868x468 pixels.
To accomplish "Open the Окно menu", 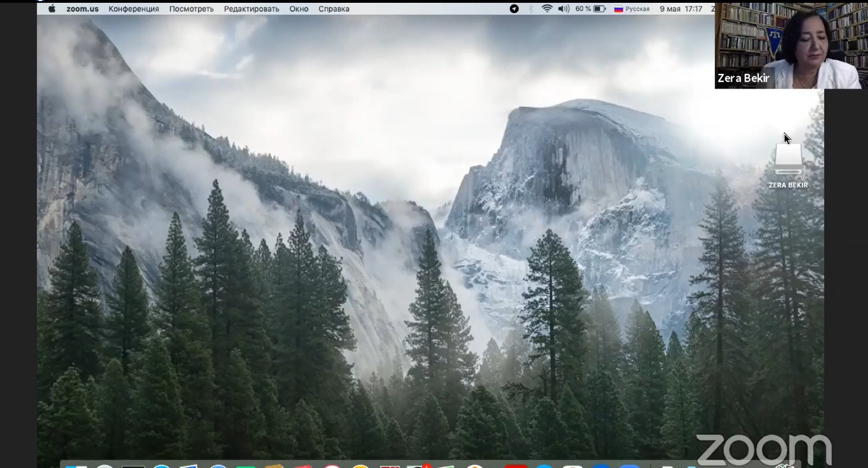I will click(299, 9).
